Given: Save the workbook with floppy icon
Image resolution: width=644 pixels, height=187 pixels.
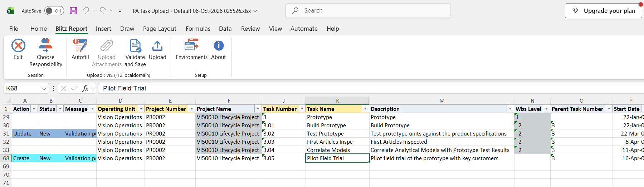Looking at the screenshot, I should coord(73,11).
